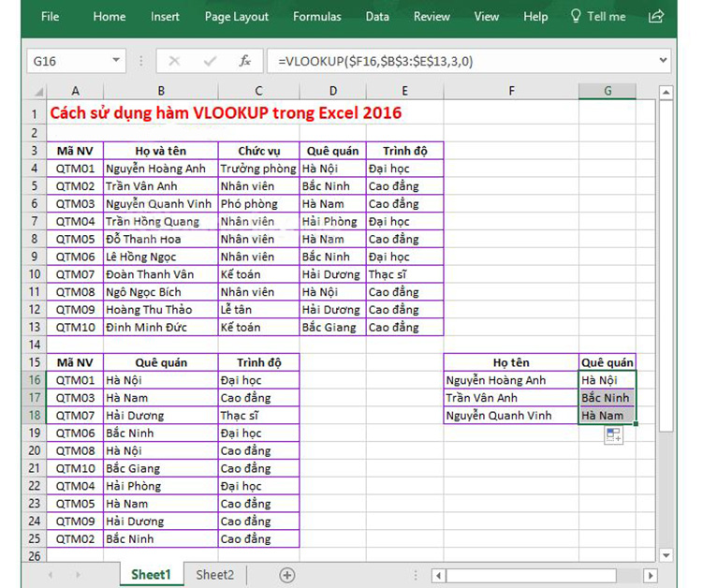Click horizontal scrollbar right arrow

click(x=651, y=576)
